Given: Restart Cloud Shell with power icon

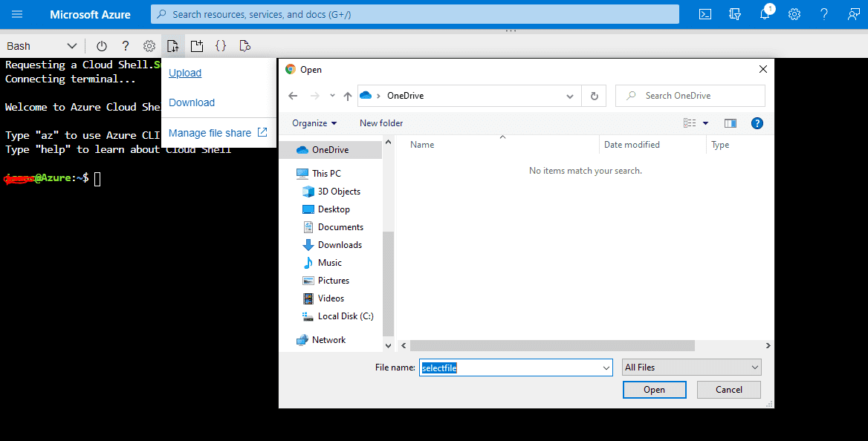Looking at the screenshot, I should point(101,46).
